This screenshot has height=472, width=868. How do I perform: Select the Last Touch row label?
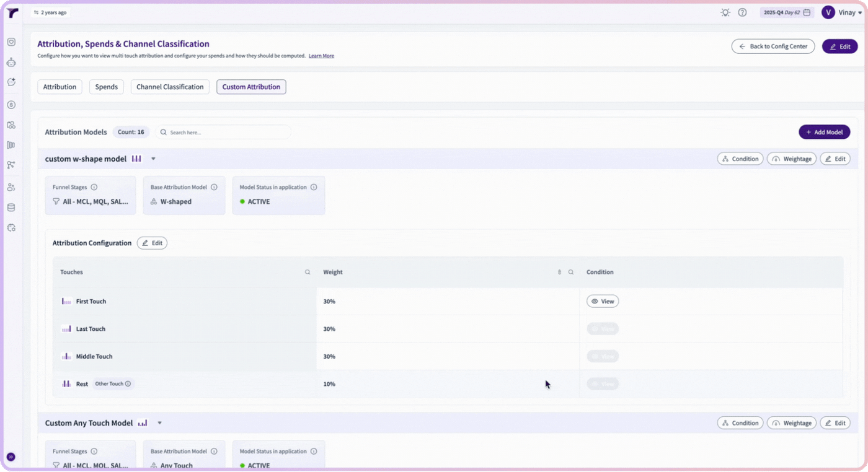pyautogui.click(x=91, y=329)
